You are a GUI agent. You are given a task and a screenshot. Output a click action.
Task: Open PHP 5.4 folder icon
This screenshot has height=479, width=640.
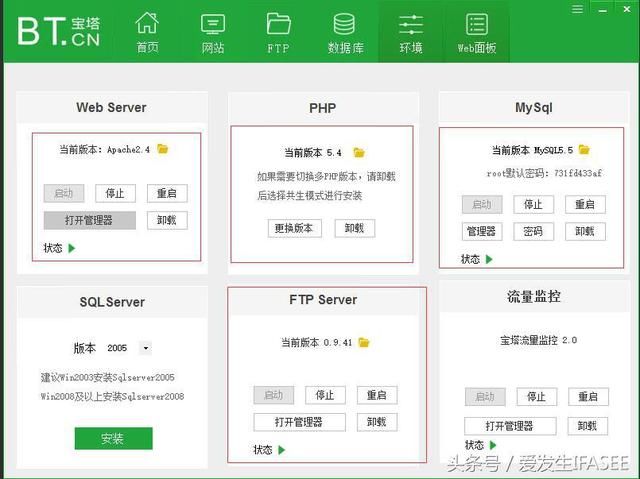(x=359, y=153)
